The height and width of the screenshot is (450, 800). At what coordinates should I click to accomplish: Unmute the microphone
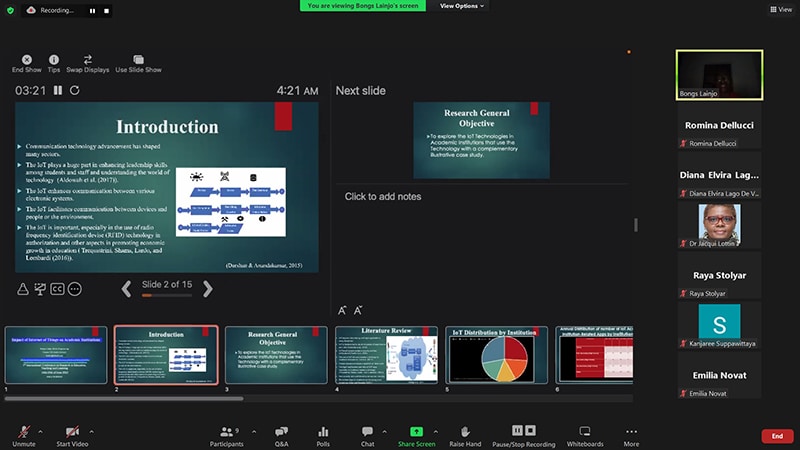23,432
